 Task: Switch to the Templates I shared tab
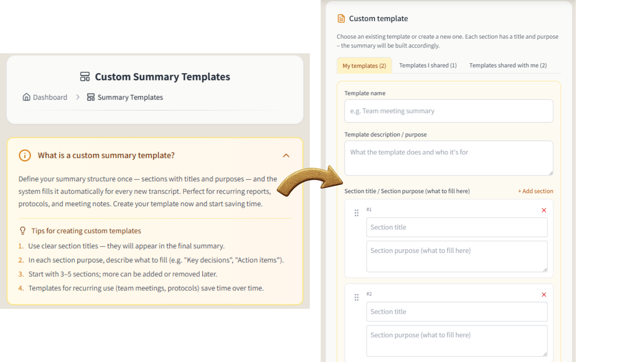pyautogui.click(x=427, y=65)
